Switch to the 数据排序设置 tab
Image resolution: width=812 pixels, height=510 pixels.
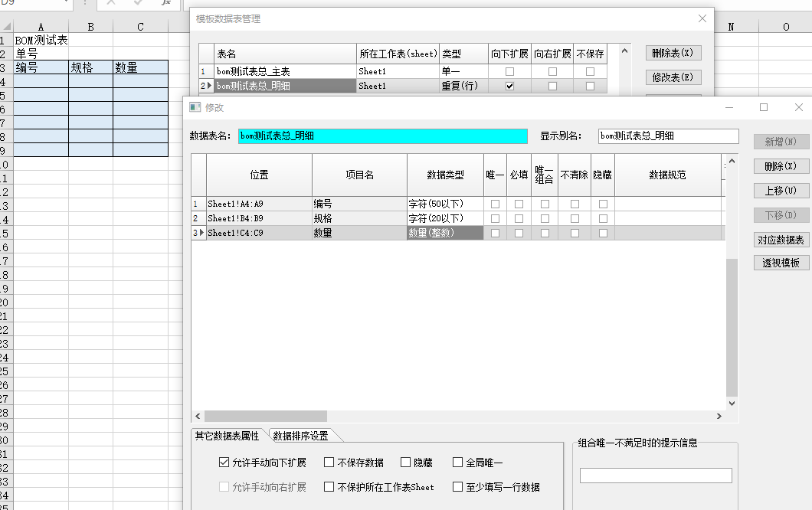(300, 436)
